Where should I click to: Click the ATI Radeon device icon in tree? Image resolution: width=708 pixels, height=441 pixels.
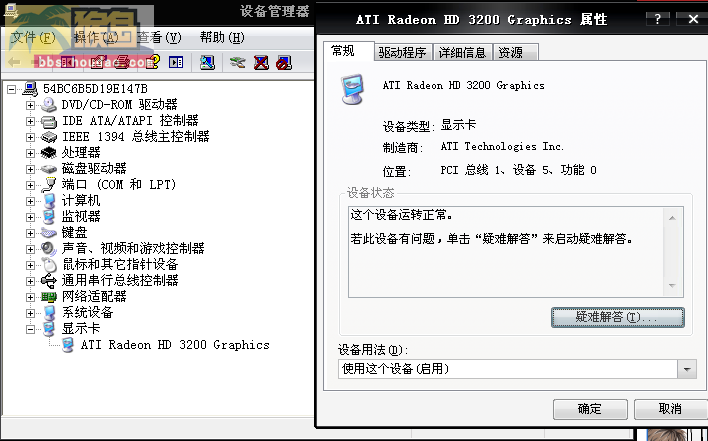click(68, 345)
